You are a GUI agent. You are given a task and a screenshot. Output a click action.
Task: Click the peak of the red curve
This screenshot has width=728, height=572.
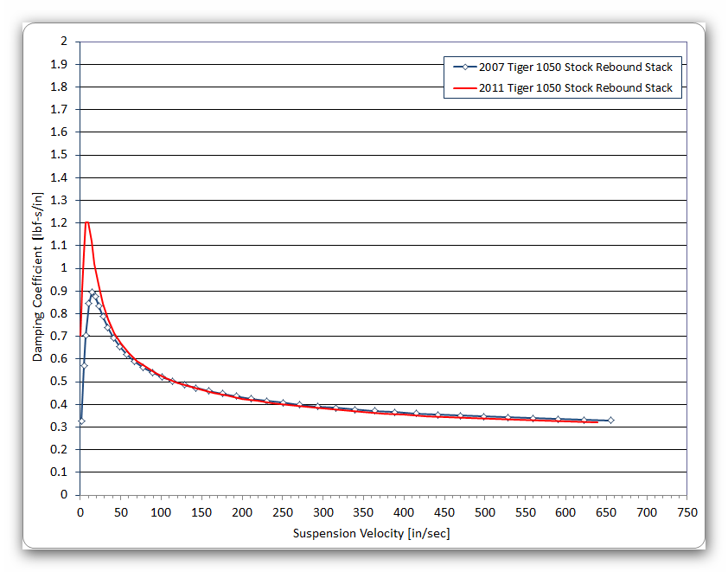86,222
